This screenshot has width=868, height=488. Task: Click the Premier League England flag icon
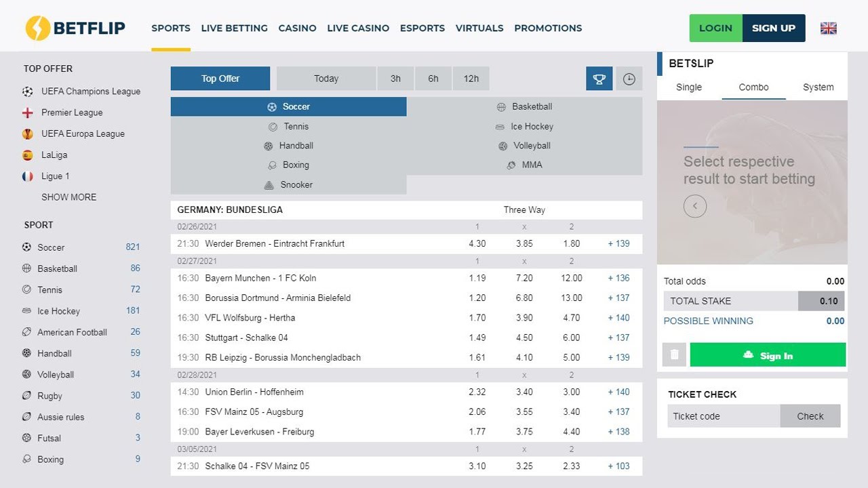28,113
